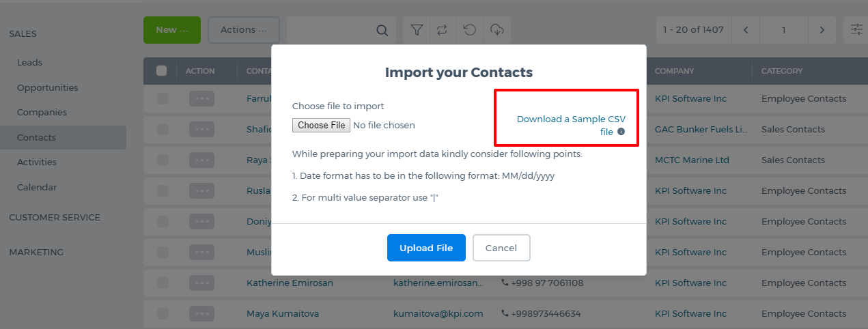The image size is (868, 329).
Task: Open action menu for Maya Kumaitova row
Action: tap(201, 314)
